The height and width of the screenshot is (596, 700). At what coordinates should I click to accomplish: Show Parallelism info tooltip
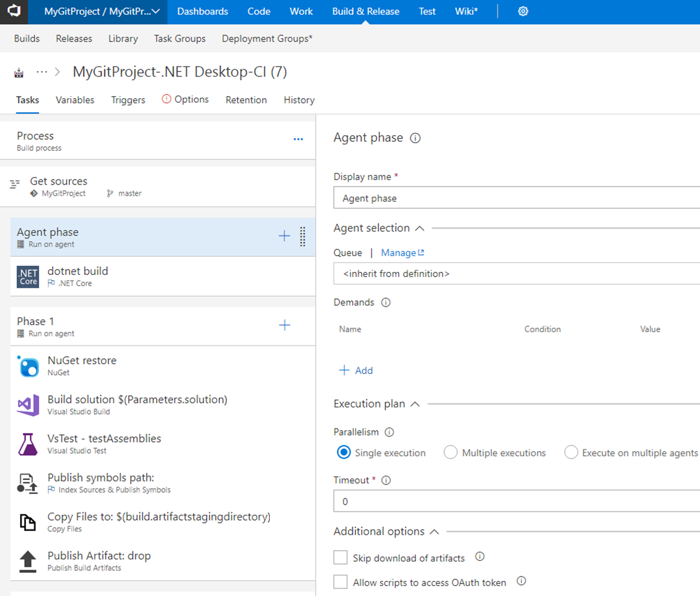click(389, 432)
